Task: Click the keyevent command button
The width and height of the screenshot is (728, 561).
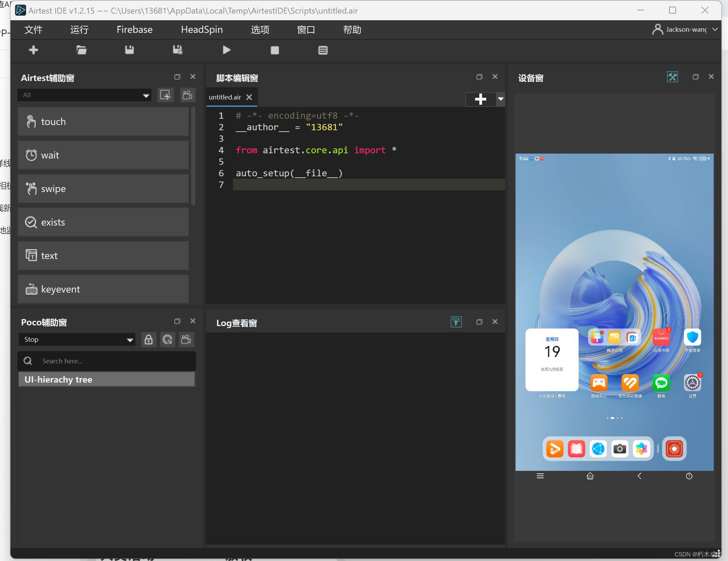Action: point(103,289)
